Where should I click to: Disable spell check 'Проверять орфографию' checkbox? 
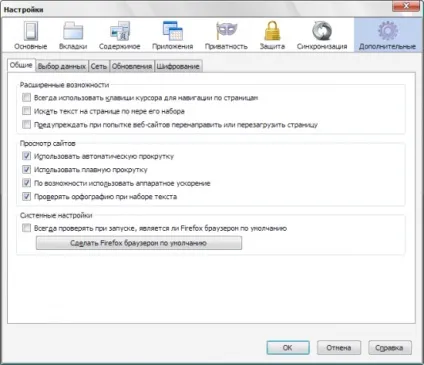(x=26, y=196)
